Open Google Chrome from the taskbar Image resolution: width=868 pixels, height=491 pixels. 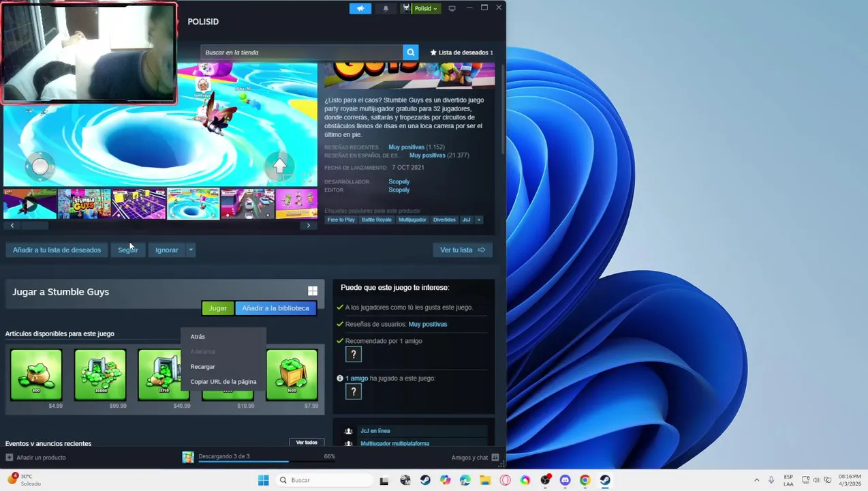(585, 480)
